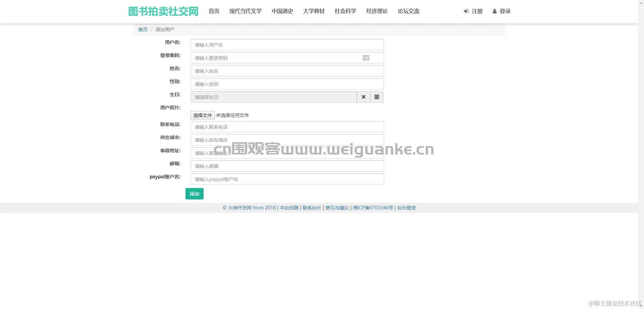Click the 登录 login link
The image size is (644, 309).
click(x=501, y=11)
